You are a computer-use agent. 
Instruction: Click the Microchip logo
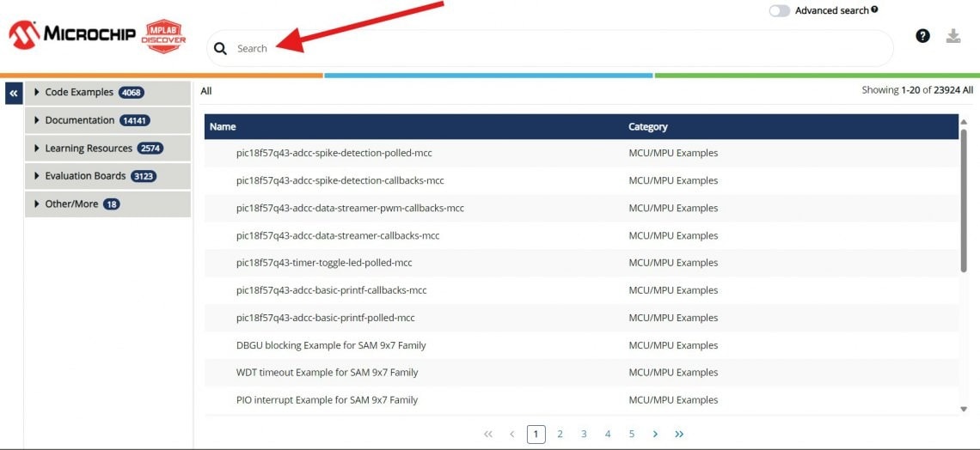coord(72,34)
